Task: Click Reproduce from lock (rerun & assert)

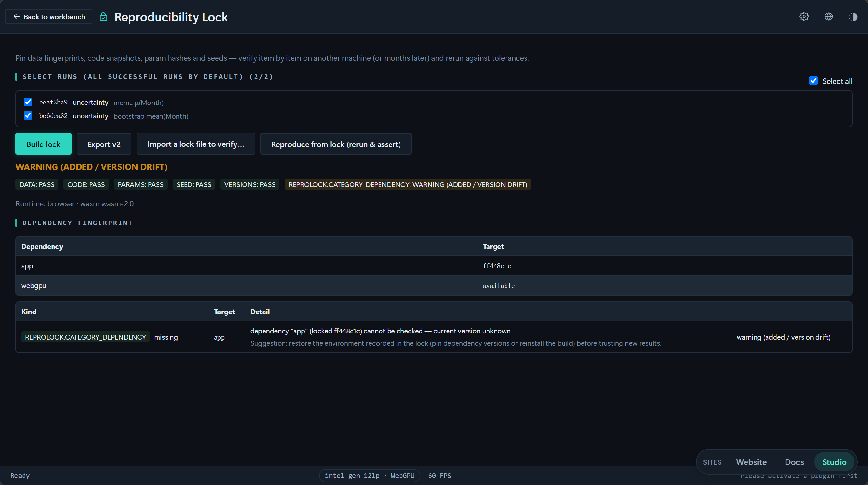Action: 336,144
